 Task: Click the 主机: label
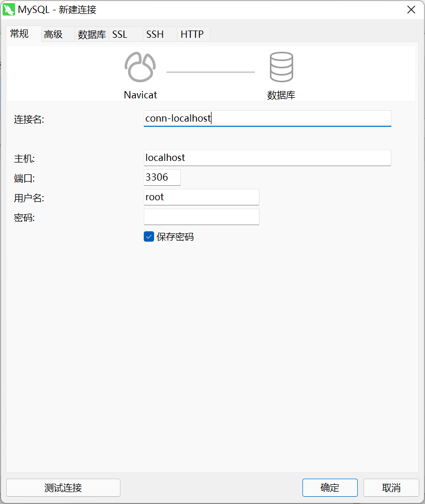tap(24, 158)
